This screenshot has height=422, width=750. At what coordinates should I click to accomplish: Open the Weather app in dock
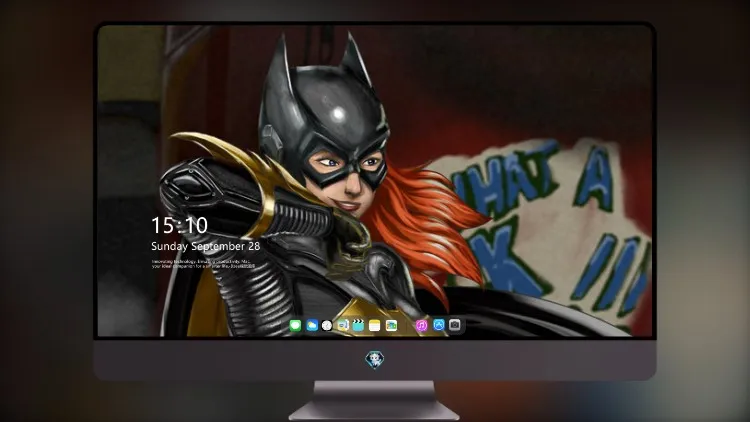[x=312, y=326]
